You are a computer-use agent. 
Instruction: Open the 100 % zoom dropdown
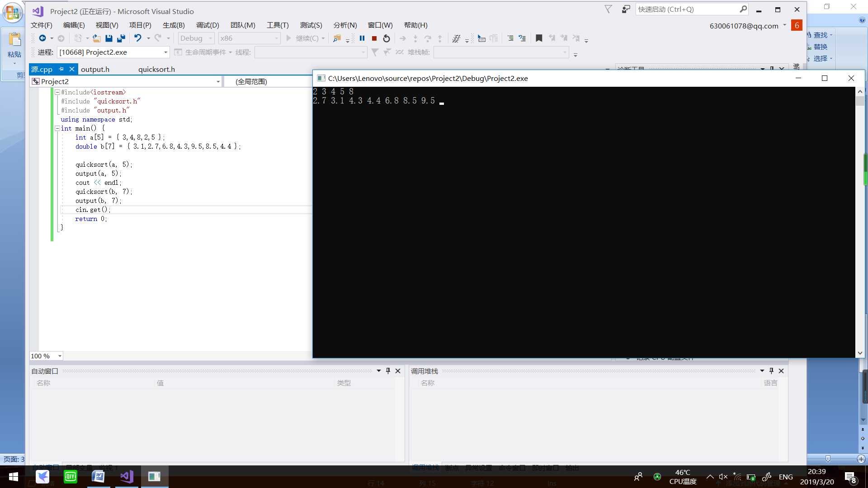click(x=46, y=356)
